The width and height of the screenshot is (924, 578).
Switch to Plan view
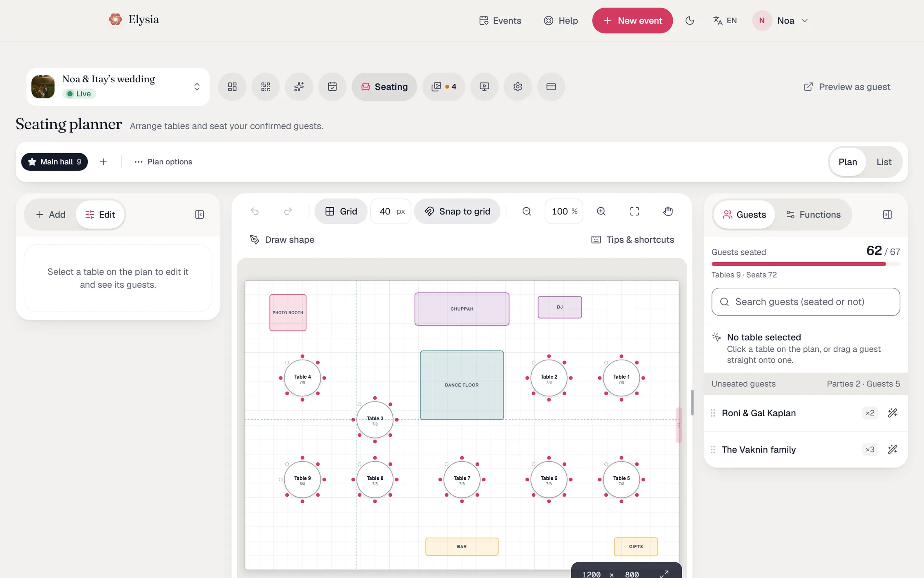click(848, 162)
